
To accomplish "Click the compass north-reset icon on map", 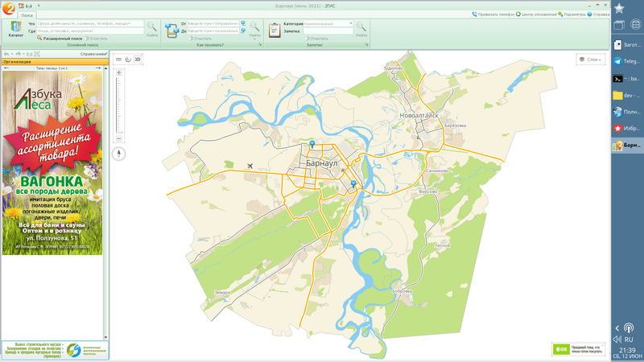I will 119,153.
